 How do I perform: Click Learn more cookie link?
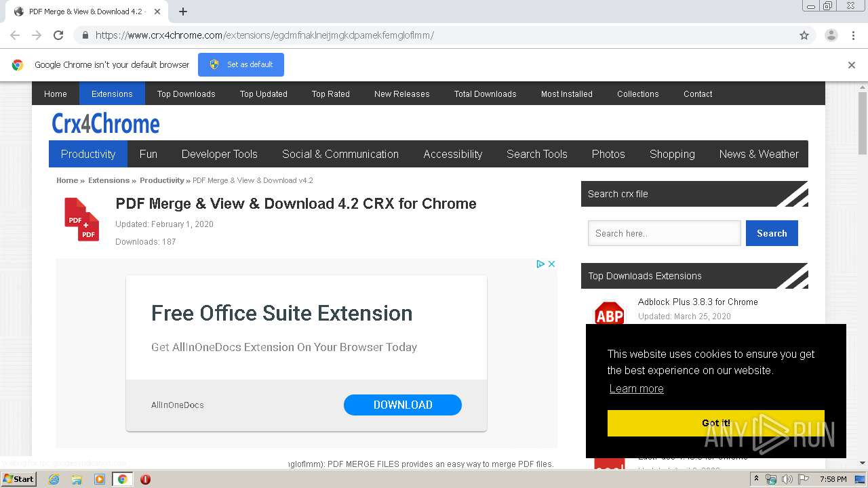[x=636, y=389]
